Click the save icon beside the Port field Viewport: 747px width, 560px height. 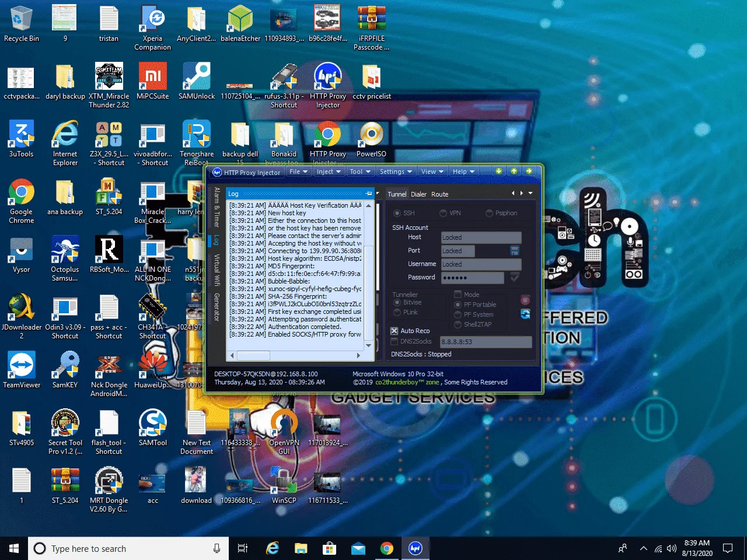click(x=515, y=251)
